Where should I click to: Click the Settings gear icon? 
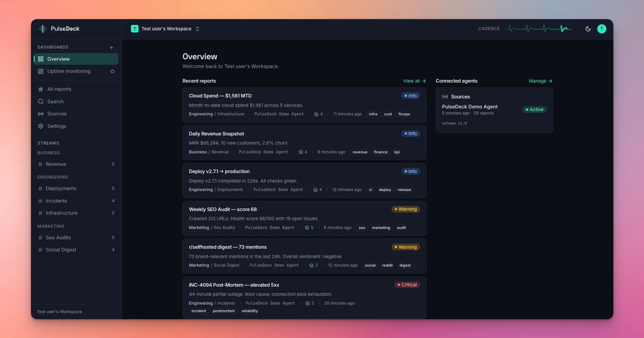(41, 126)
